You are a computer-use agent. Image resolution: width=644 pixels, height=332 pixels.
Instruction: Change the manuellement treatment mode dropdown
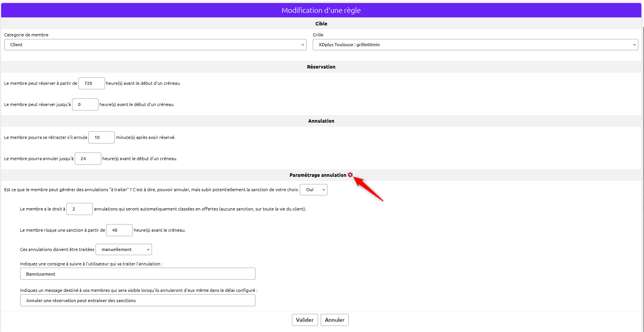tap(124, 249)
